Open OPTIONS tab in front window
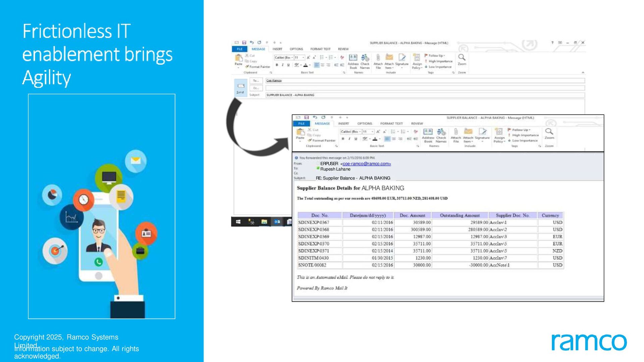Screen dimensions: 644x362 (x=365, y=124)
